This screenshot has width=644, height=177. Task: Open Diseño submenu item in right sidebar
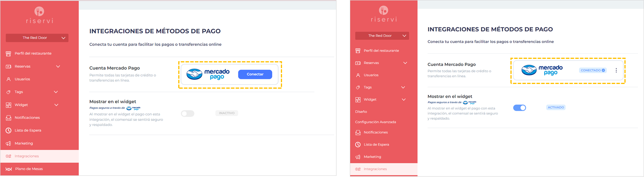[361, 112]
